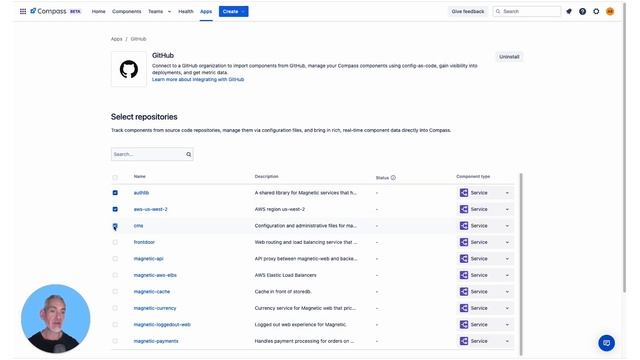Open the magnetic-loggedout-web repository link

162,324
